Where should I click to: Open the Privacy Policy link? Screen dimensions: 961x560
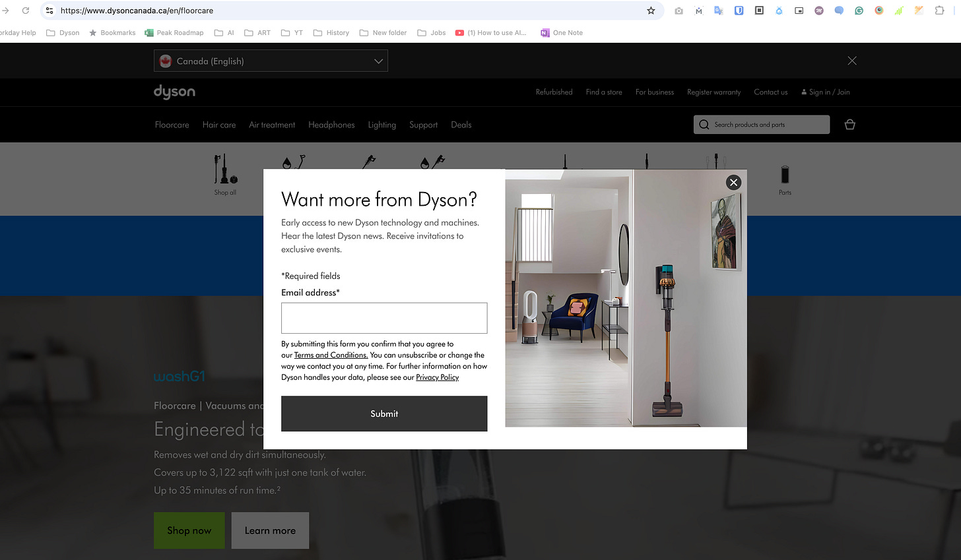(x=437, y=377)
